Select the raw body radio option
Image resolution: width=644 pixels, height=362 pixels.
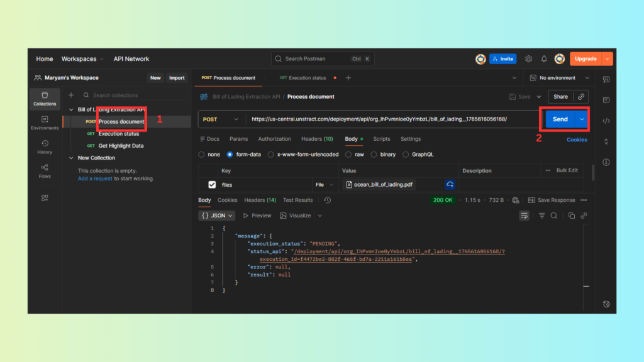point(350,154)
